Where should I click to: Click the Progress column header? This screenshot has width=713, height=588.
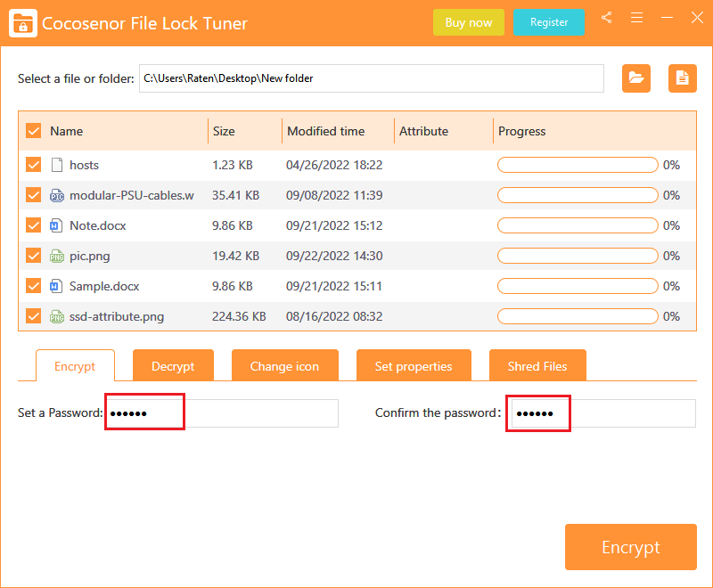[522, 131]
